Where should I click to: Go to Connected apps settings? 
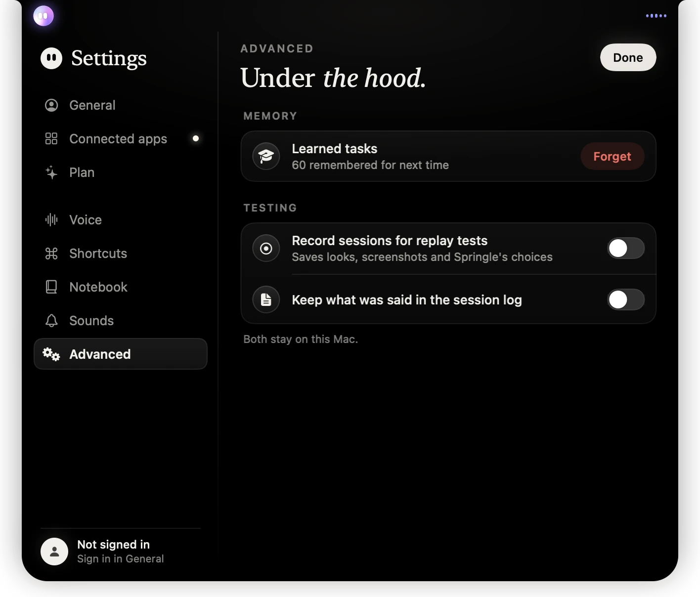(x=120, y=139)
